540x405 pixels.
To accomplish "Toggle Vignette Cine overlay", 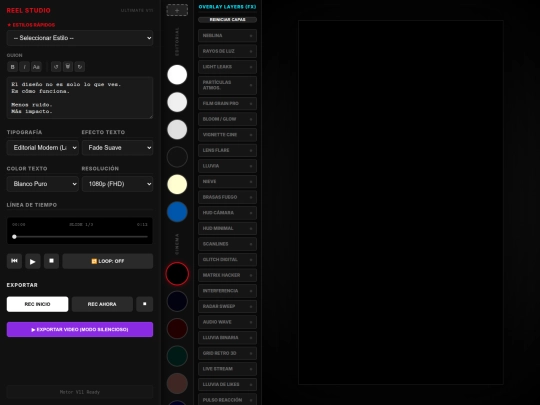I will click(227, 135).
